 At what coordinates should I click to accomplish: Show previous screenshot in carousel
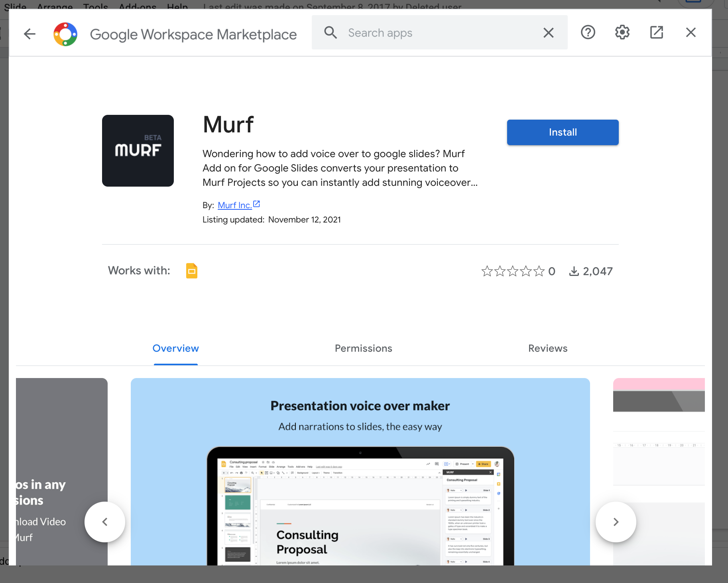[105, 522]
